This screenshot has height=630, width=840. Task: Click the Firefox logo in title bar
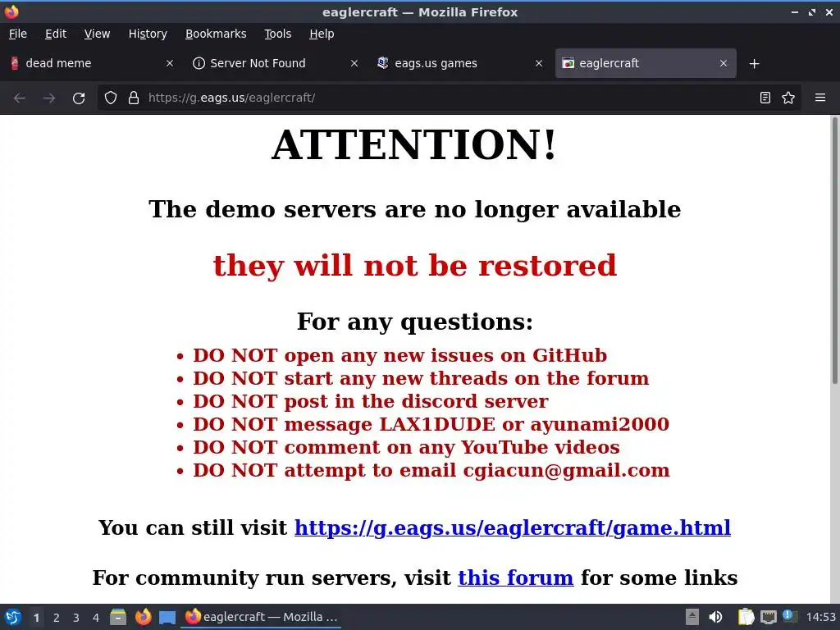(11, 11)
